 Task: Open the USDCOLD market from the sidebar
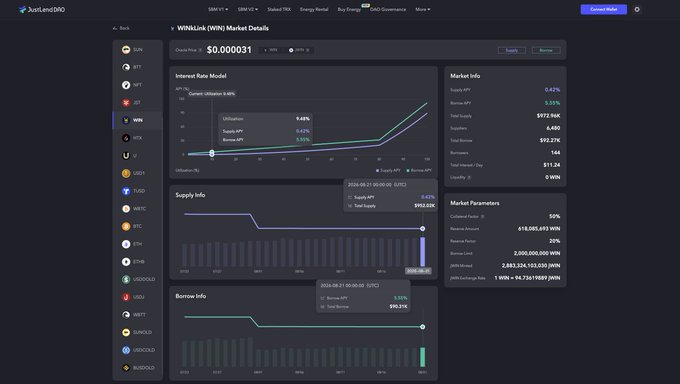137,350
